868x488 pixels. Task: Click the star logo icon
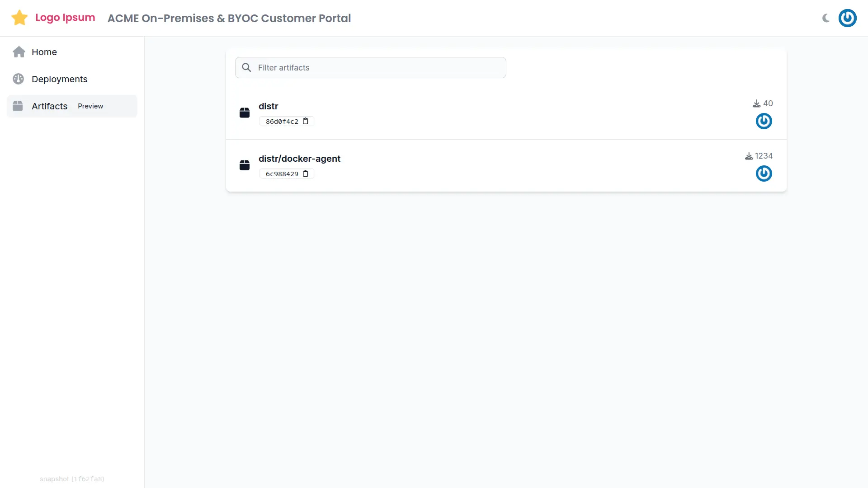[19, 18]
